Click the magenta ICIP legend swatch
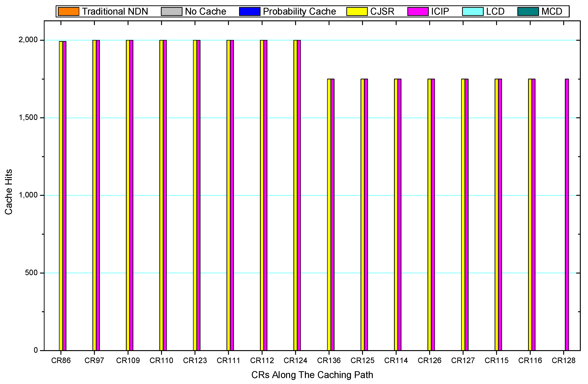Screen dimensions: 588x384 click(x=418, y=11)
